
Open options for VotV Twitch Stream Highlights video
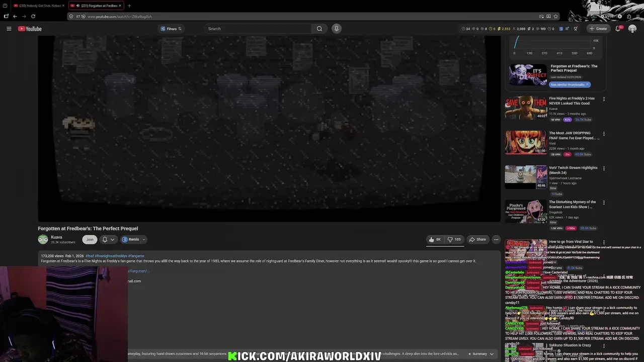click(x=604, y=168)
